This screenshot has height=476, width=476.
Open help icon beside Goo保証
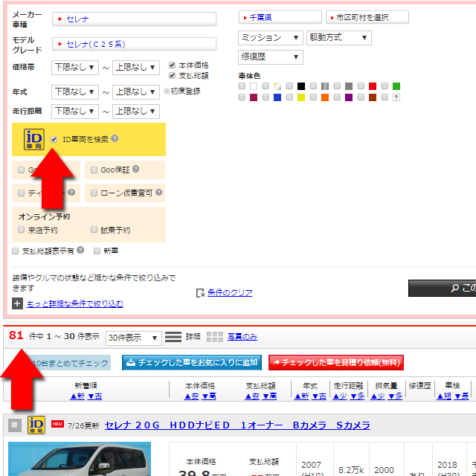click(135, 169)
